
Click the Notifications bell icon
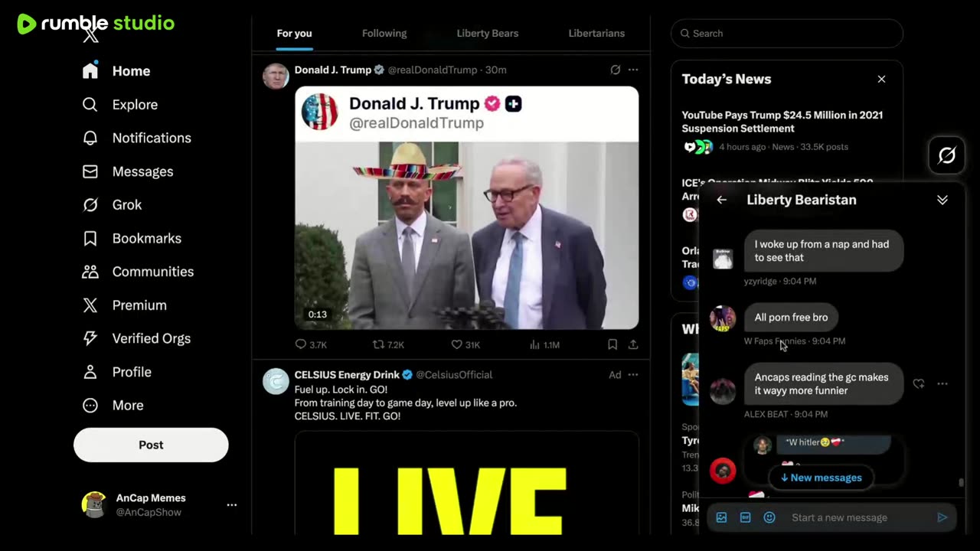coord(90,138)
